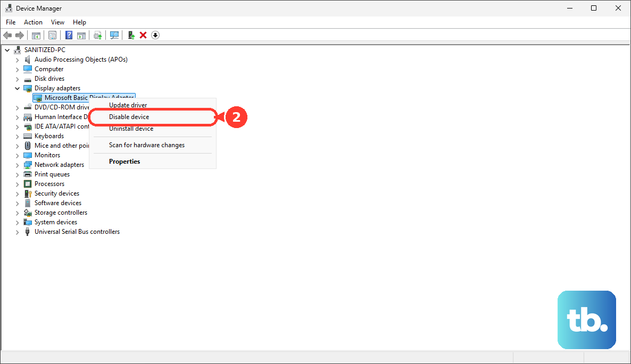Click the blue question mark Help icon
631x364 pixels.
(x=69, y=36)
